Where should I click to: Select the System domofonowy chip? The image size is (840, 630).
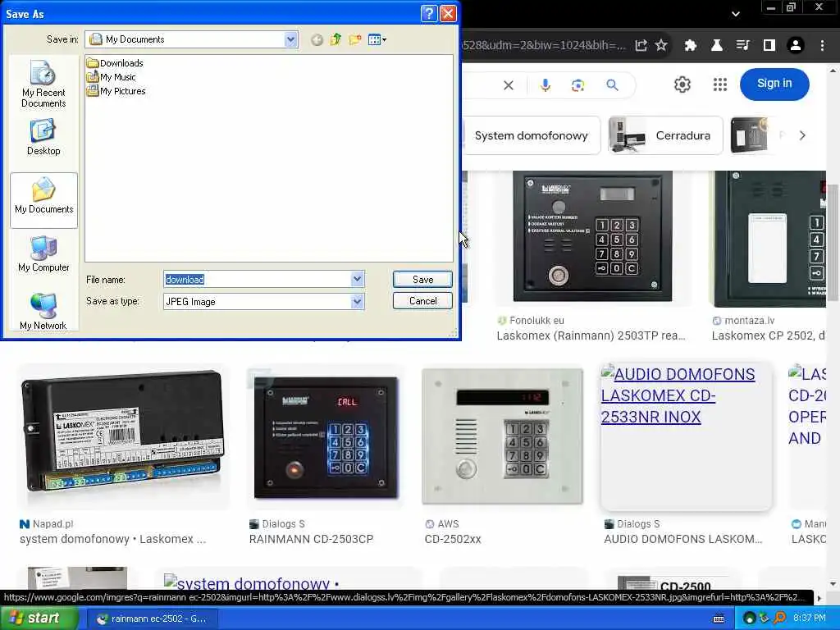(531, 135)
